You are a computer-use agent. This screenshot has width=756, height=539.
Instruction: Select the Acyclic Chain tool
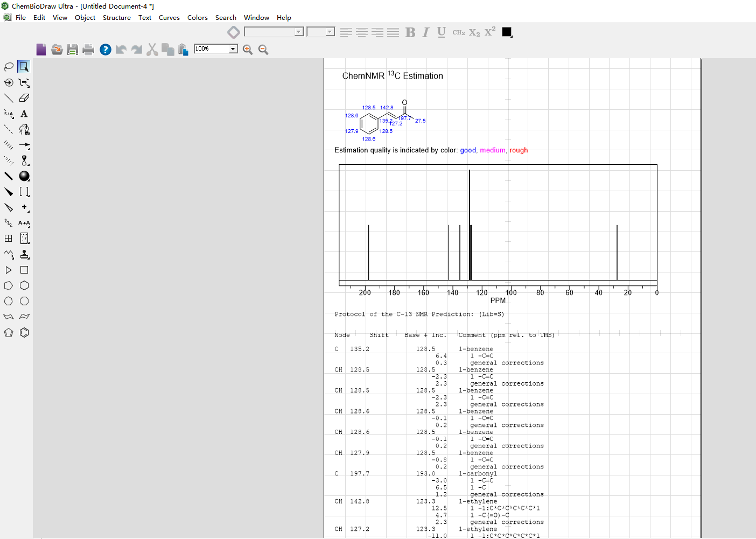[9, 254]
